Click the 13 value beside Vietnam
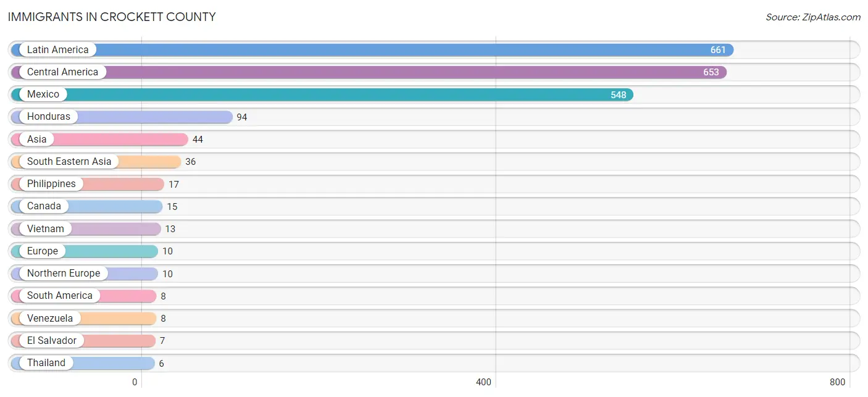The height and width of the screenshot is (397, 868). click(x=170, y=229)
